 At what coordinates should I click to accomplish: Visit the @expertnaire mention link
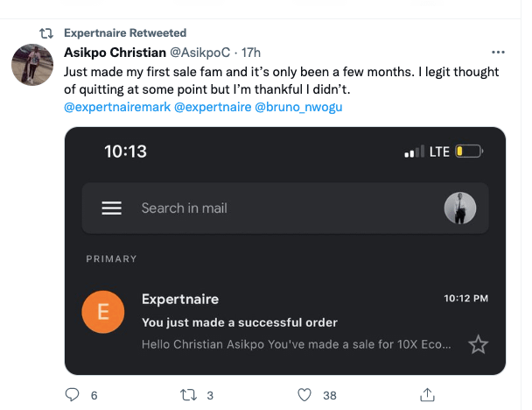click(212, 107)
